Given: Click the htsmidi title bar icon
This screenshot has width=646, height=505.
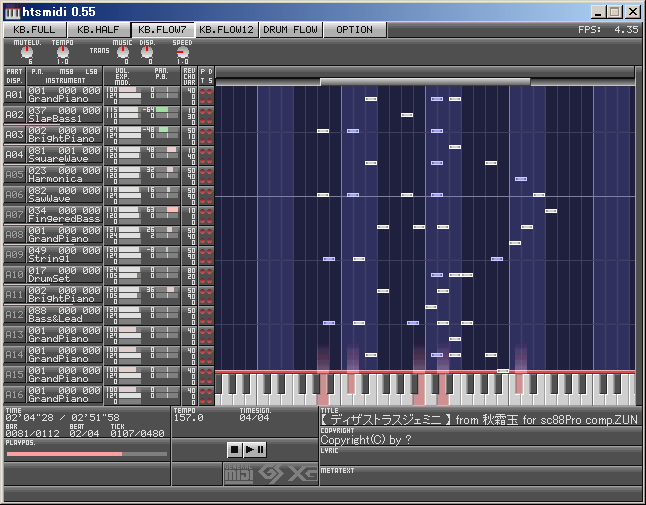Looking at the screenshot, I should (x=12, y=12).
